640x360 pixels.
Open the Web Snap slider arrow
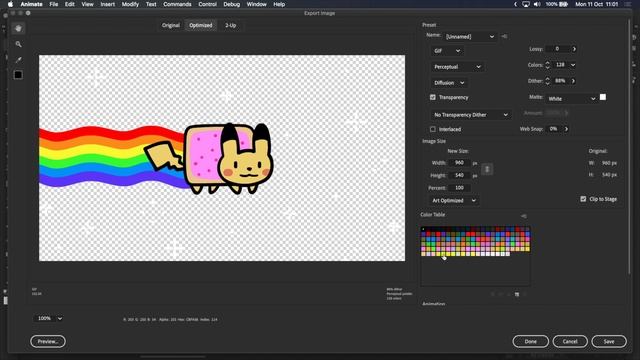[x=566, y=129]
